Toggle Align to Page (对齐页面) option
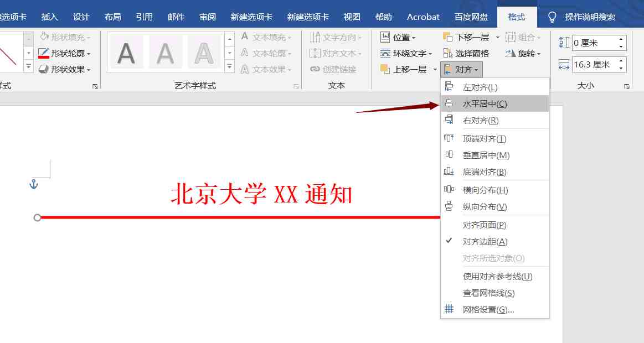 [x=494, y=225]
